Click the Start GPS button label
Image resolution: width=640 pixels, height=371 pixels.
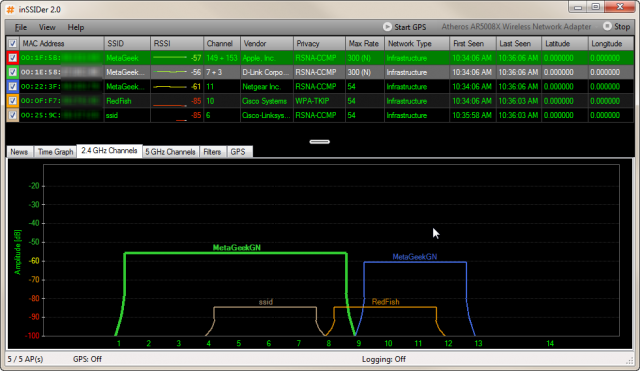click(x=410, y=27)
